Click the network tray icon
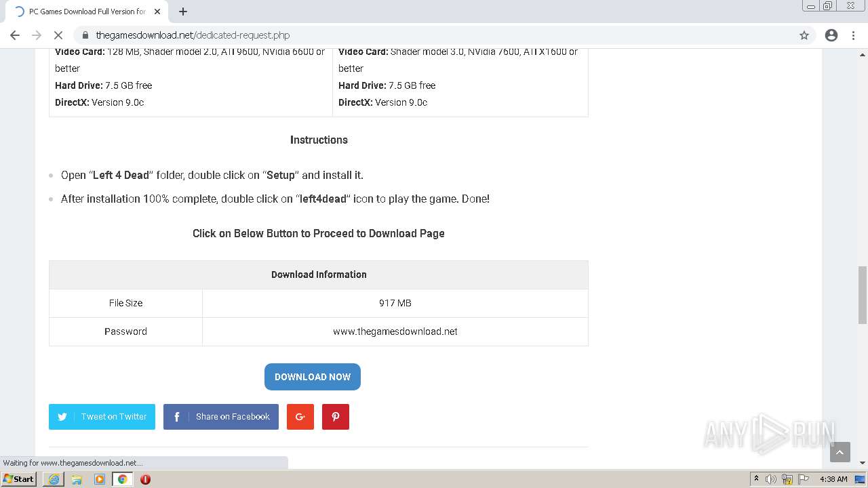This screenshot has height=488, width=868. click(787, 479)
